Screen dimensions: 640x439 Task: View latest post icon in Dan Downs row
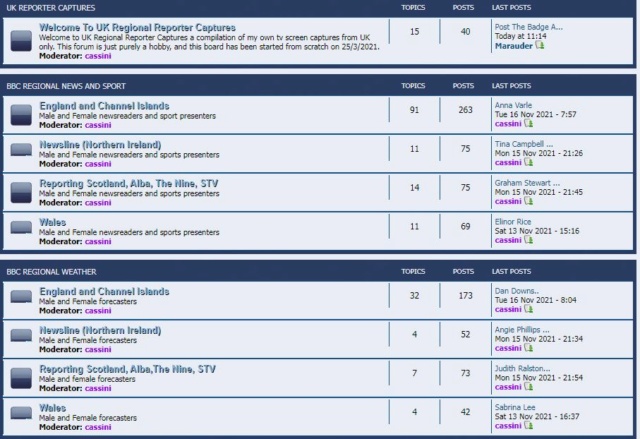click(x=529, y=309)
